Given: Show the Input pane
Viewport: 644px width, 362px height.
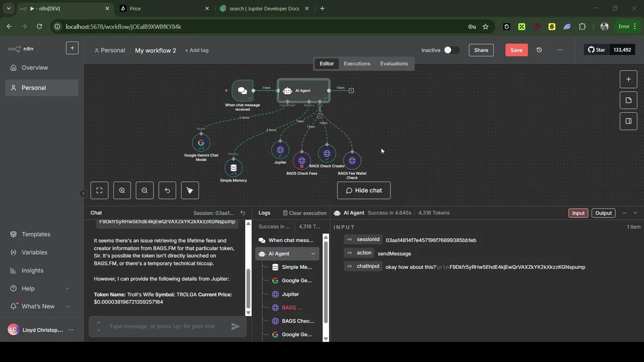Looking at the screenshot, I should click(578, 213).
